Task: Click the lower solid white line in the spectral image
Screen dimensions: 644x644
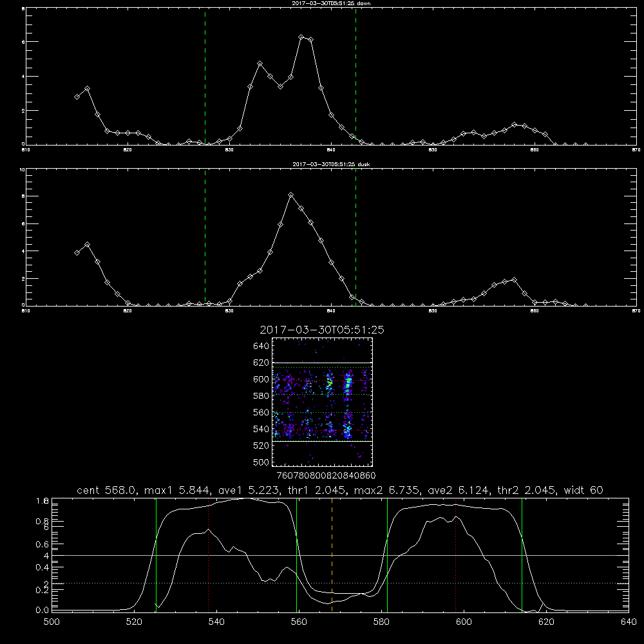Action: [322, 441]
